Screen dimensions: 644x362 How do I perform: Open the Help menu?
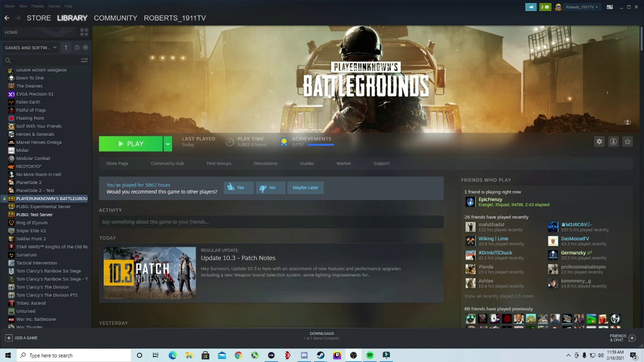click(68, 6)
